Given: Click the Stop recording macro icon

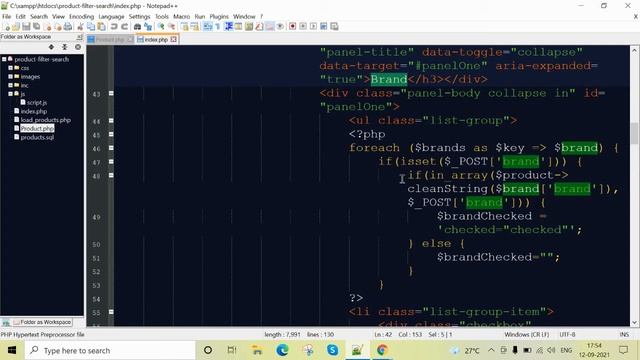Looking at the screenshot, I should [x=303, y=27].
